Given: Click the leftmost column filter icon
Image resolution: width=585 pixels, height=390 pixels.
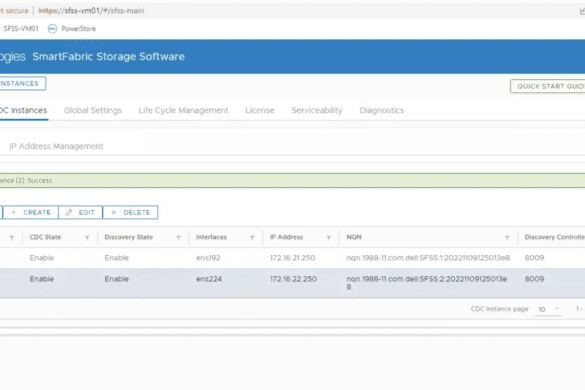Looking at the screenshot, I should click(x=12, y=238).
